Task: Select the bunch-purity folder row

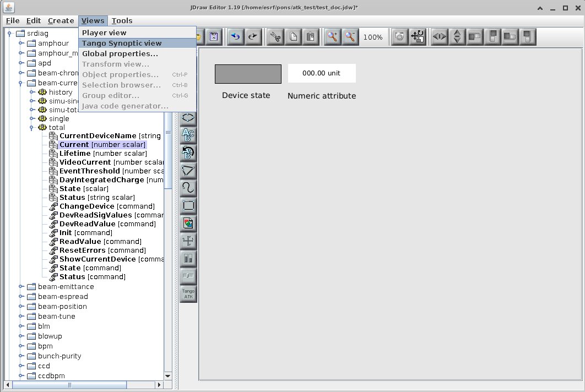Action: [x=59, y=356]
